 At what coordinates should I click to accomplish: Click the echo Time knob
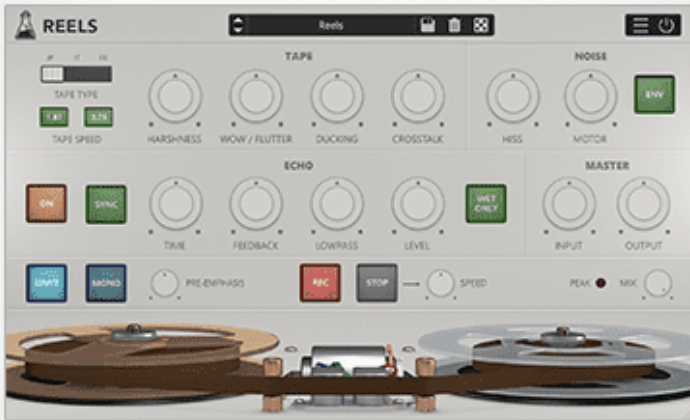pos(176,204)
